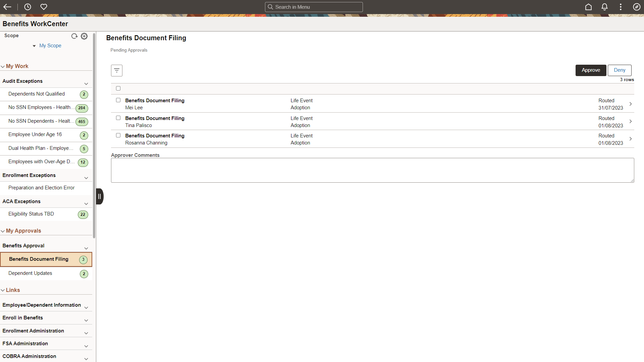The image size is (644, 362).
Task: Open Scope settings gear icon
Action: click(84, 36)
